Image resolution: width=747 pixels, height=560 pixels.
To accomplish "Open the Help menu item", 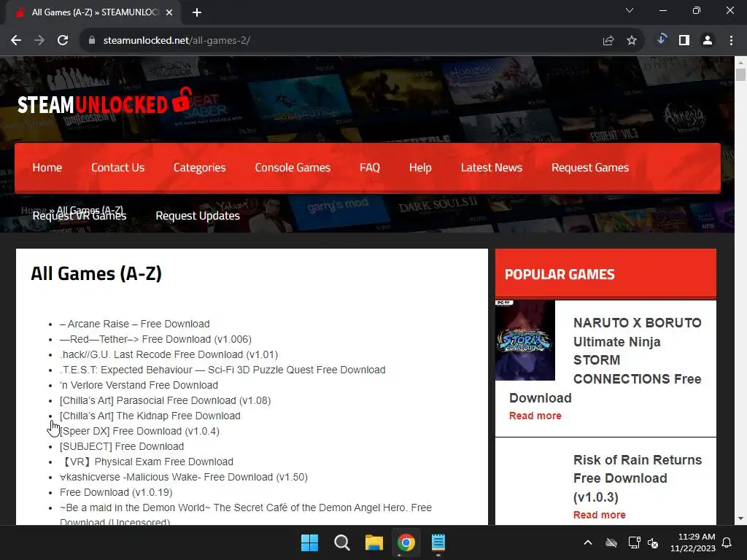I will [x=420, y=168].
